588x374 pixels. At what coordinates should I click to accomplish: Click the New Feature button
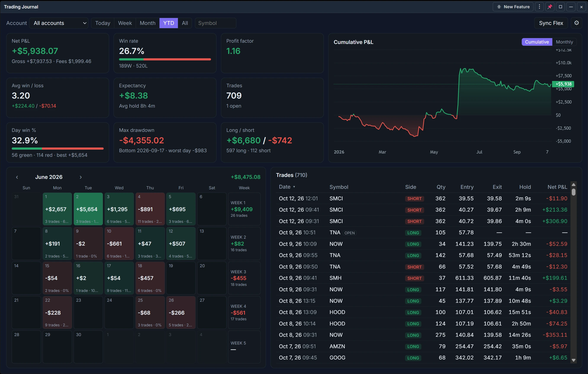point(513,7)
